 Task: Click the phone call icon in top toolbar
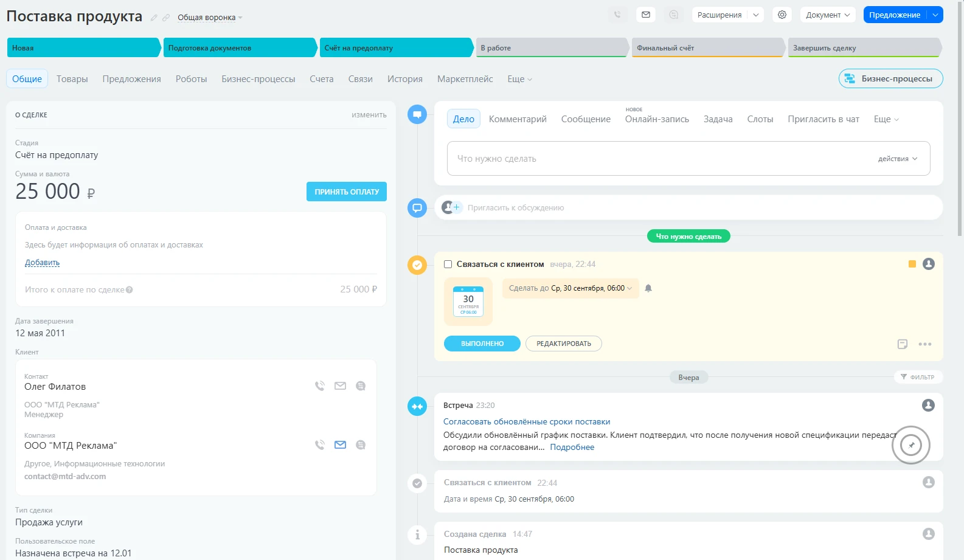tap(617, 15)
